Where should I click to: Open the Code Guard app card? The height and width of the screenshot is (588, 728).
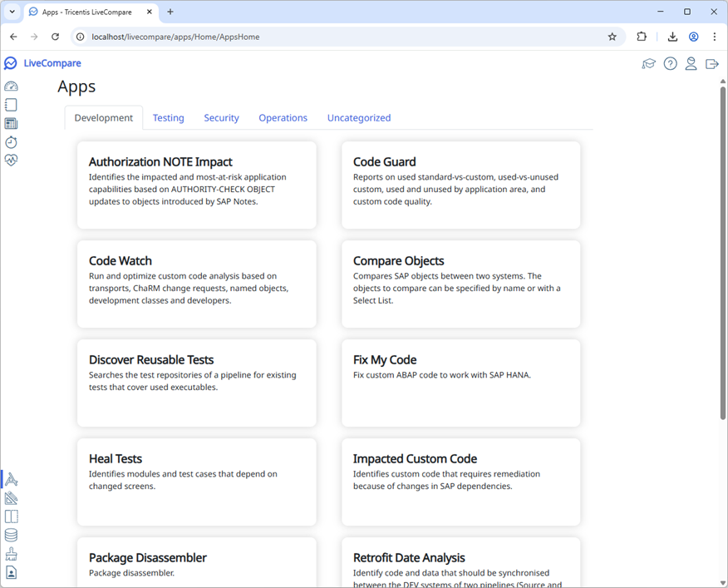click(x=460, y=185)
